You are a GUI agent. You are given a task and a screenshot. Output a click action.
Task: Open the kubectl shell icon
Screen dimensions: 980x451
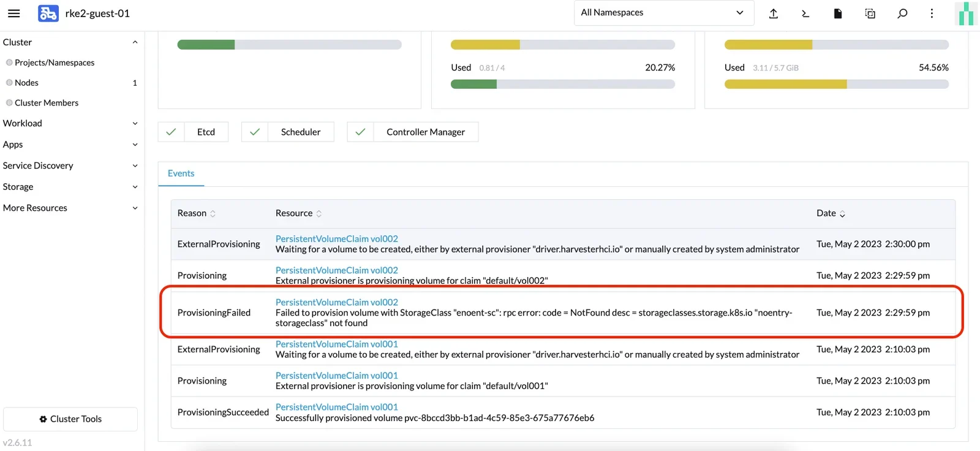click(x=805, y=13)
